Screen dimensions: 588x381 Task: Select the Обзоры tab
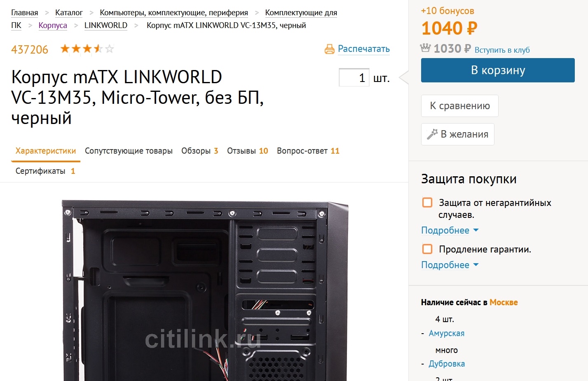[199, 151]
